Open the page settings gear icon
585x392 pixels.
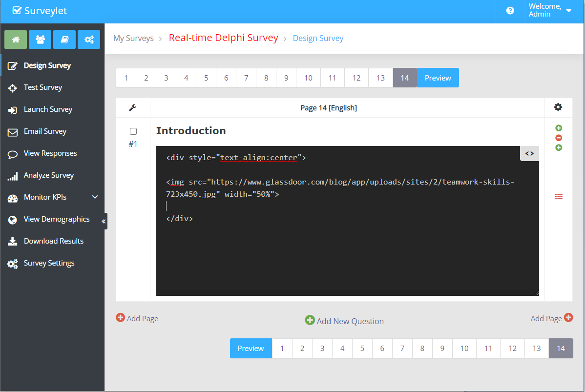click(x=558, y=107)
